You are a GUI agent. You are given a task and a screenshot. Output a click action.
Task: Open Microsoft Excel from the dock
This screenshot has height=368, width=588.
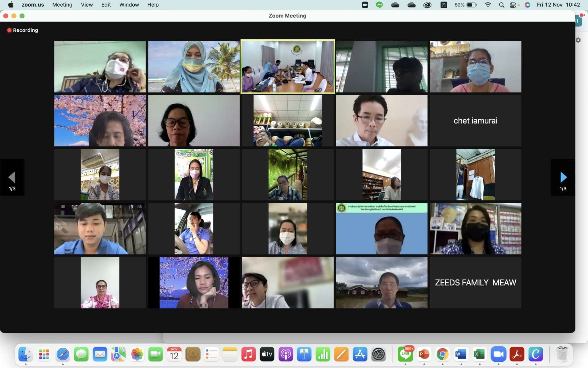[x=479, y=354]
